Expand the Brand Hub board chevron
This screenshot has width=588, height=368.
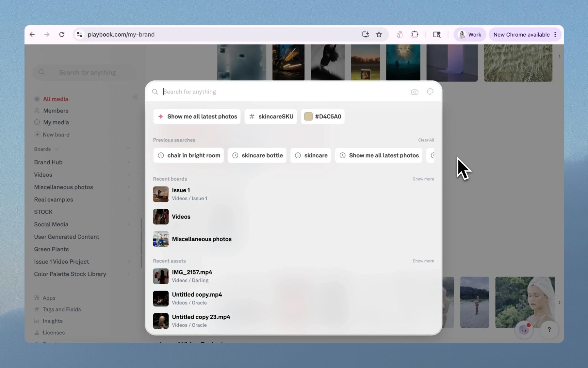tap(129, 162)
